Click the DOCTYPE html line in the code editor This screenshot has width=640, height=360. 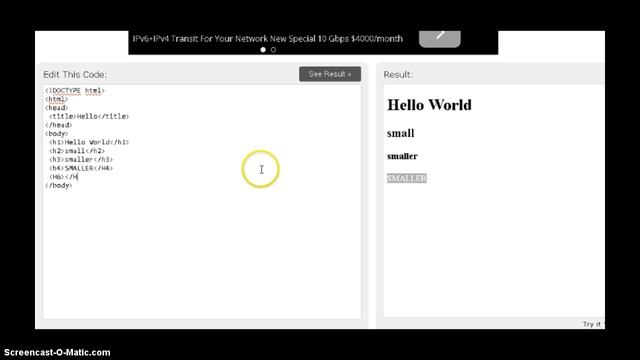click(x=75, y=91)
